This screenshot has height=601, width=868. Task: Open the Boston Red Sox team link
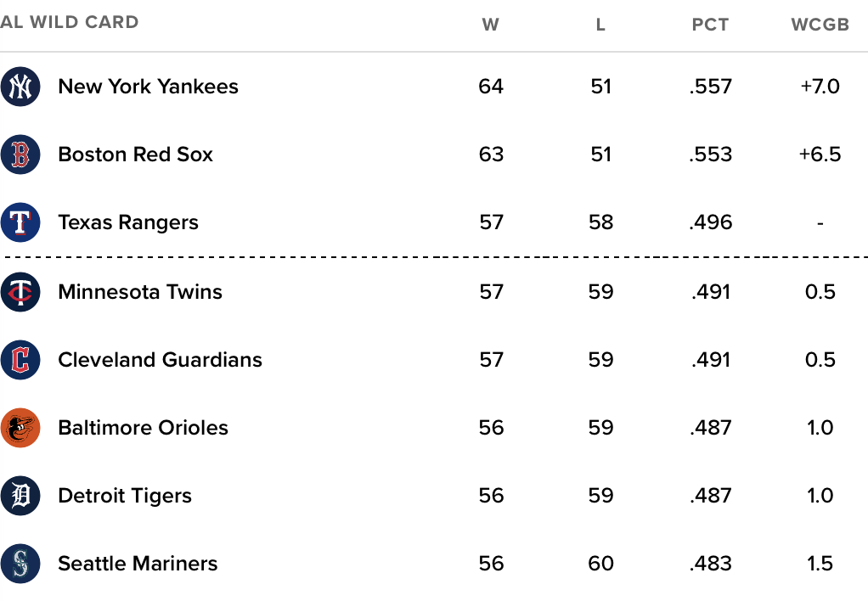[136, 154]
